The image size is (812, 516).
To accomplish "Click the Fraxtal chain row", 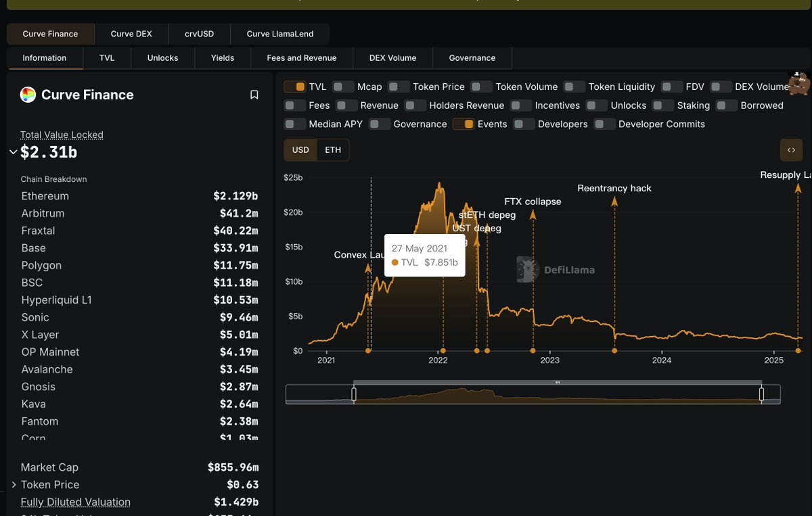I will (139, 231).
